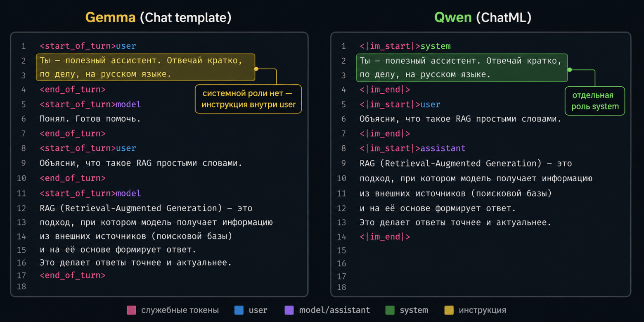Click the yellow dot connector on Gemma instruction
Viewport: 644px width, 322px height.
[256, 69]
